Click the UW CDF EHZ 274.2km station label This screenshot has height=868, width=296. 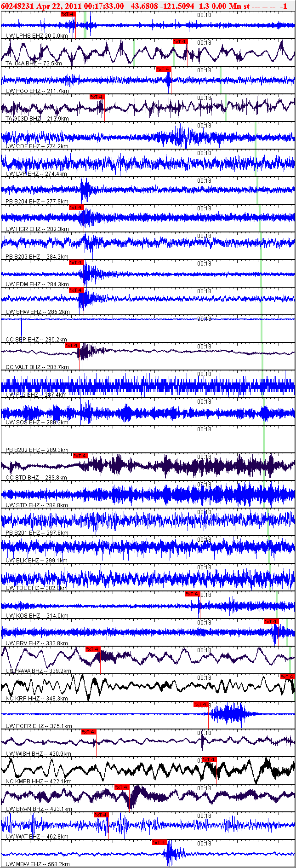(x=37, y=146)
